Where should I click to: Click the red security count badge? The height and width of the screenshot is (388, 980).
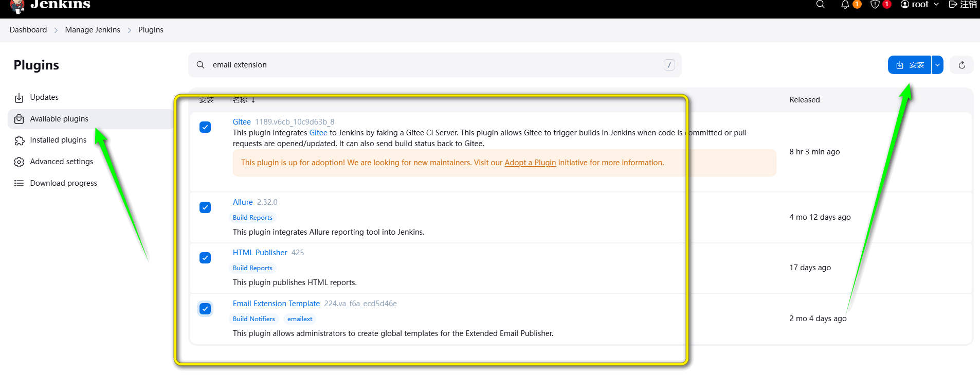tap(887, 4)
